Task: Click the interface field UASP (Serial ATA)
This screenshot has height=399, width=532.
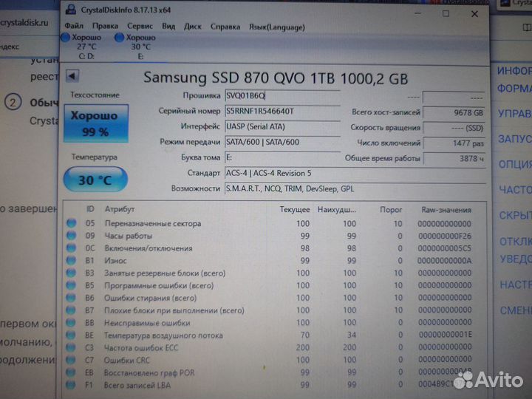Action: coord(282,126)
